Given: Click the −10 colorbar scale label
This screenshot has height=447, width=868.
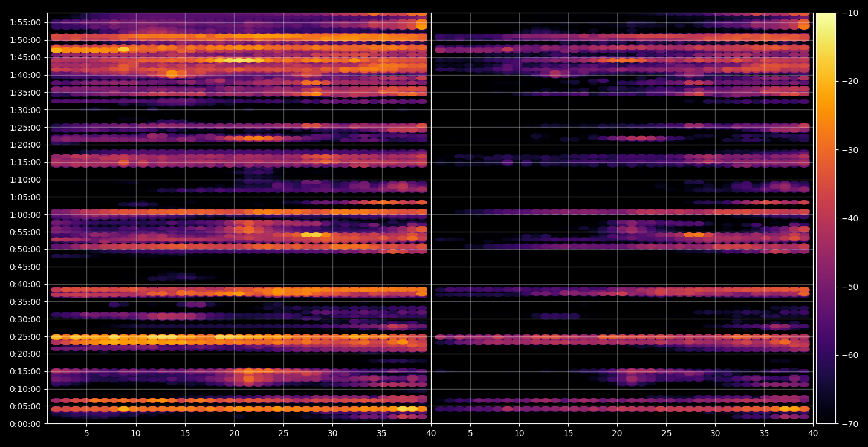Looking at the screenshot, I should [849, 13].
